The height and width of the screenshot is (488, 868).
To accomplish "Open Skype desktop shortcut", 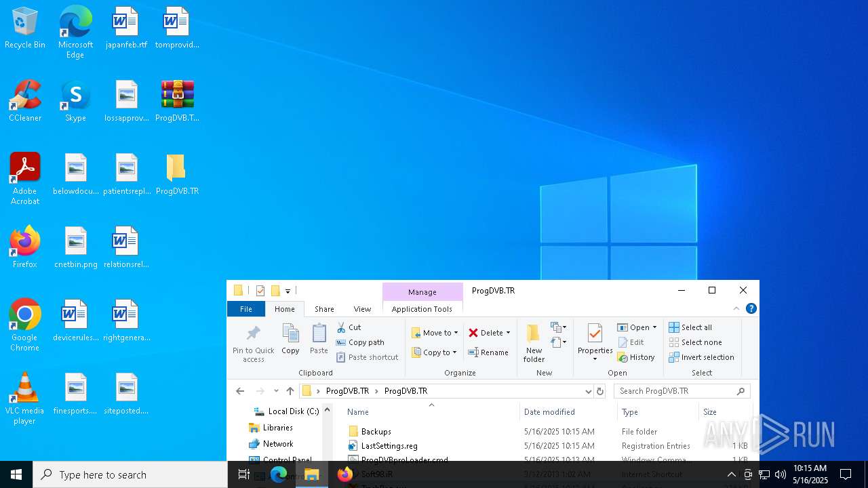I will [75, 101].
